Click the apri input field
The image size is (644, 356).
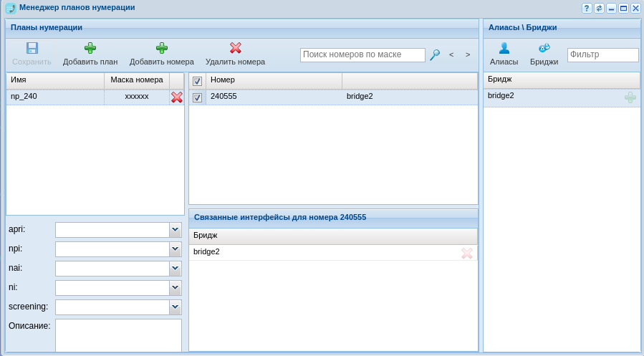(112, 230)
